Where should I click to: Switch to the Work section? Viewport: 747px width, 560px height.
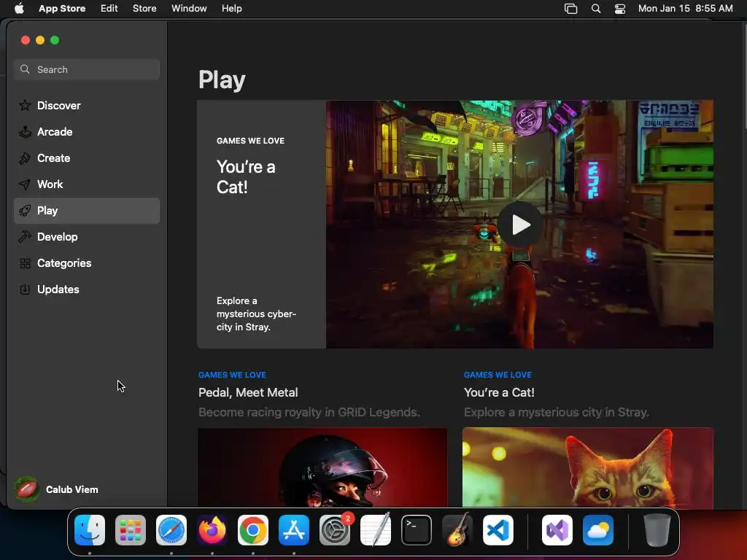click(87, 184)
